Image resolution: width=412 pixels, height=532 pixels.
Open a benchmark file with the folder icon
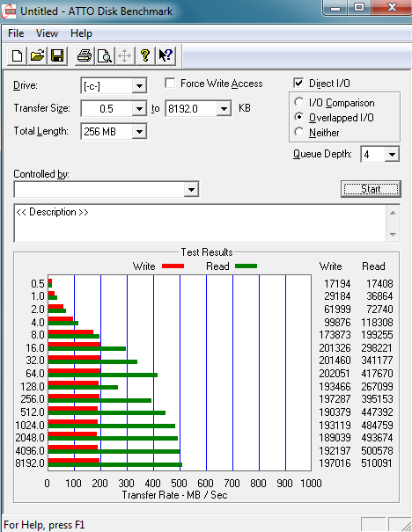(37, 56)
